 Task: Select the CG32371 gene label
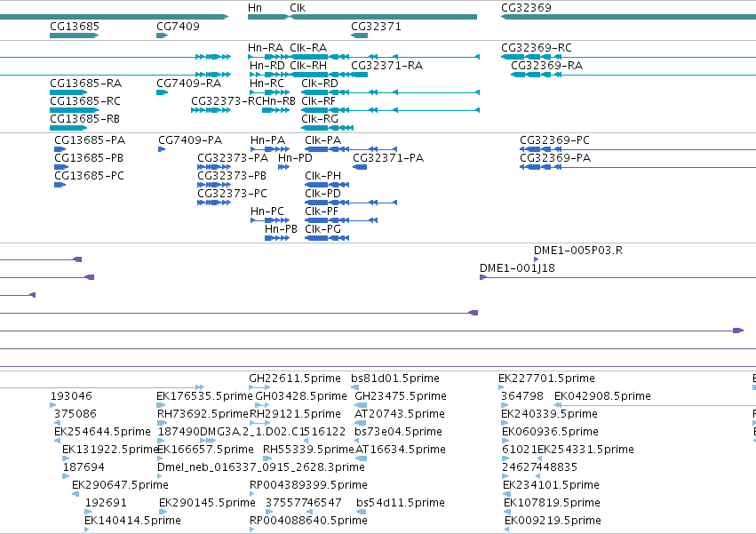click(376, 26)
